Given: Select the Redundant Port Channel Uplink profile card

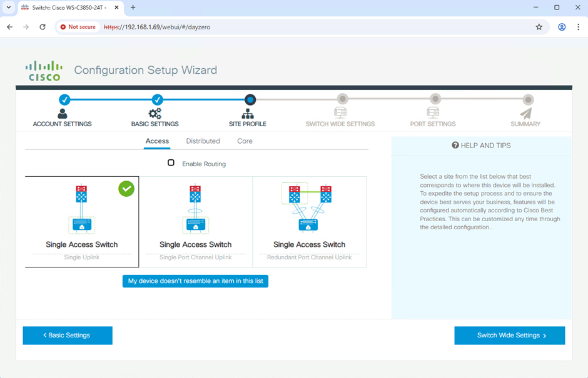Looking at the screenshot, I should 310,222.
